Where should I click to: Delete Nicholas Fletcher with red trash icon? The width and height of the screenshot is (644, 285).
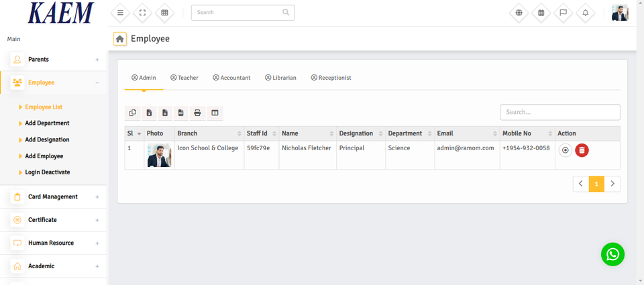(582, 150)
